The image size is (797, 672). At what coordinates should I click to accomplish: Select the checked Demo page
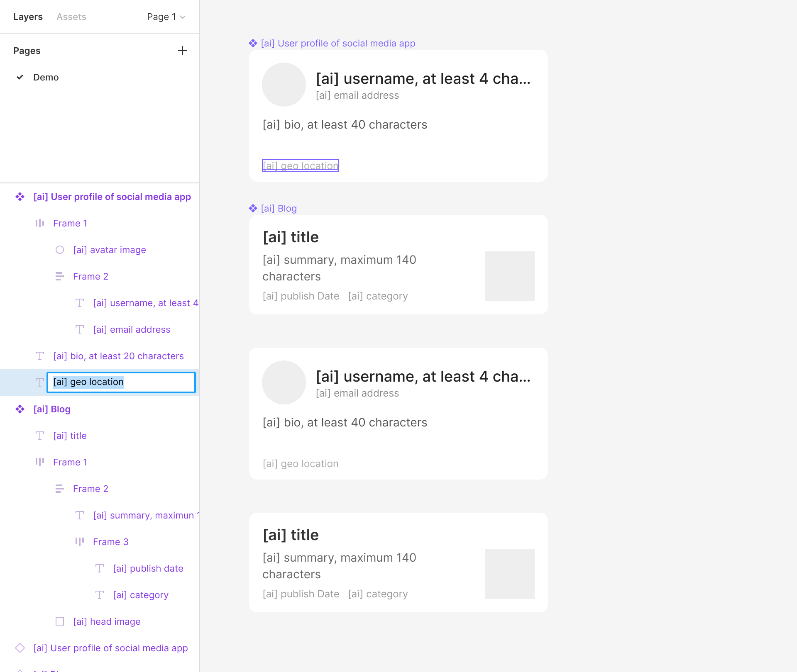click(46, 78)
